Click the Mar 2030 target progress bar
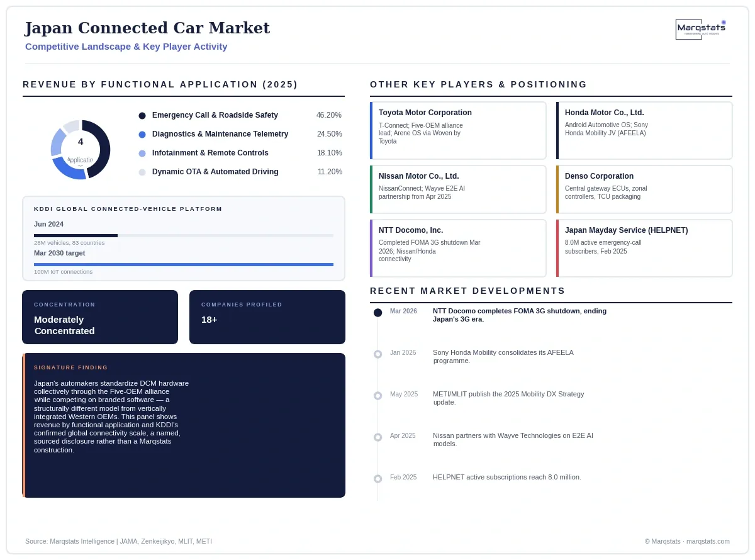 click(184, 264)
